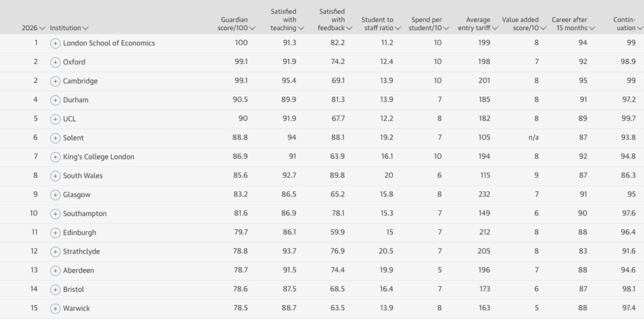
Task: Expand the Edinburgh row details
Action: click(55, 232)
